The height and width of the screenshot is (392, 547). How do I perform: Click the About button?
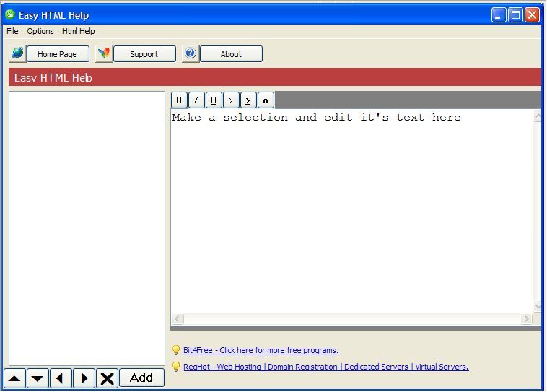point(231,54)
